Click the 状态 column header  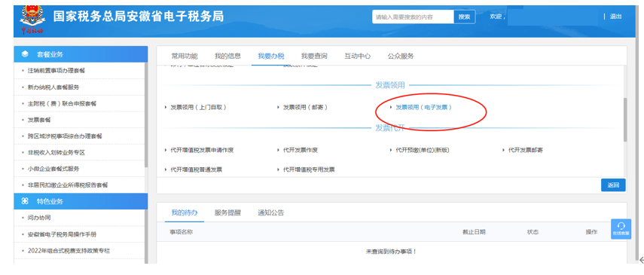click(533, 232)
